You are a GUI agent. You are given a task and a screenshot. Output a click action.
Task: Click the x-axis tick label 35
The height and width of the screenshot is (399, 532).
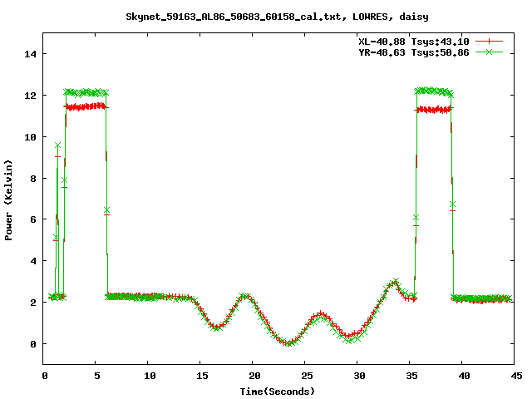pos(411,376)
